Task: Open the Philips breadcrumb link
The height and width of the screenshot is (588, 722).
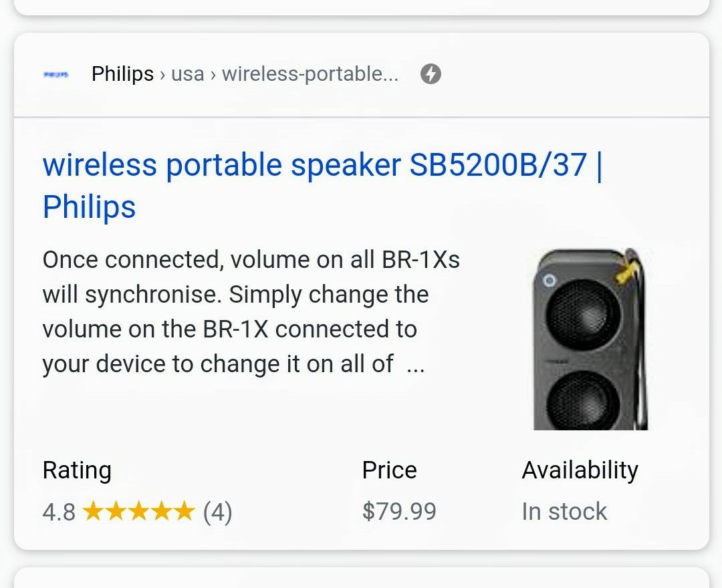Action: (123, 73)
